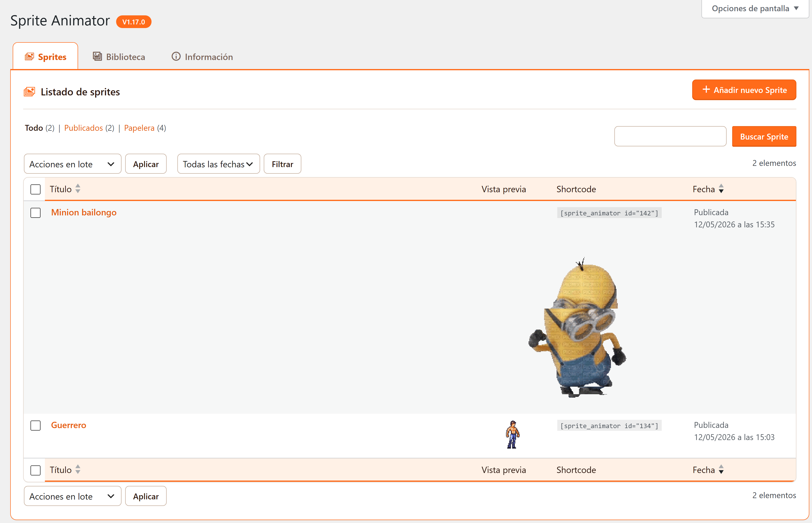
Task: Click the Guerrero preview thumbnail
Action: point(513,435)
